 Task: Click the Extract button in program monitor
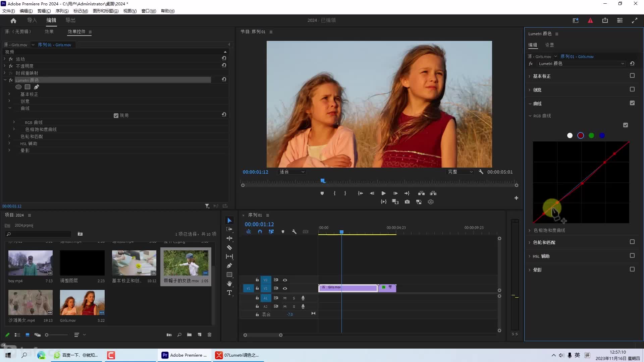click(x=433, y=193)
